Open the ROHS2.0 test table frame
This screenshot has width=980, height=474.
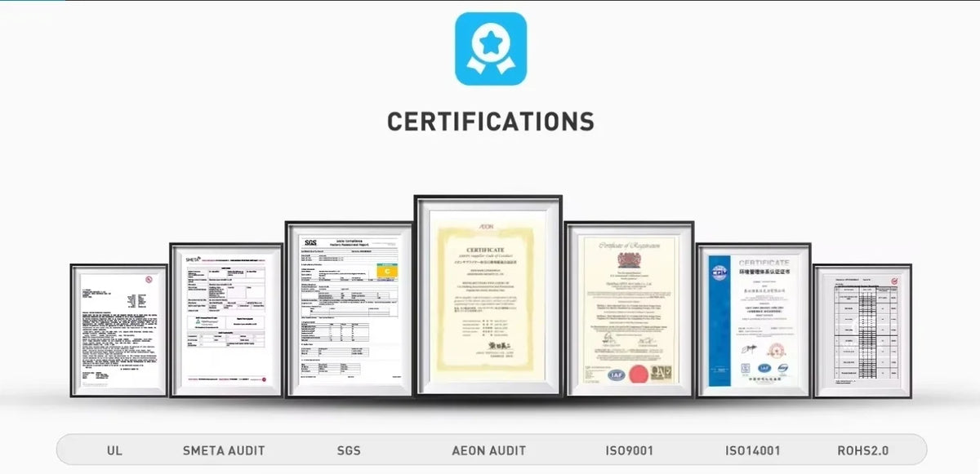[862, 330]
